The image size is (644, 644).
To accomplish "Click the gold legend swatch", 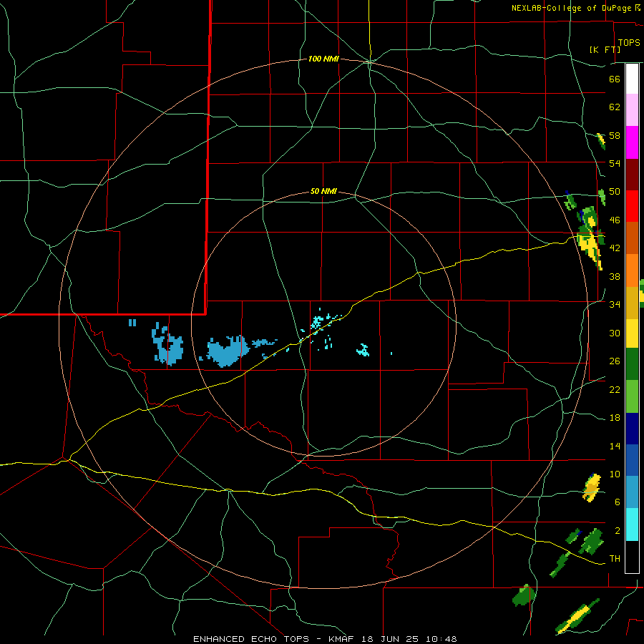I will coord(632,302).
